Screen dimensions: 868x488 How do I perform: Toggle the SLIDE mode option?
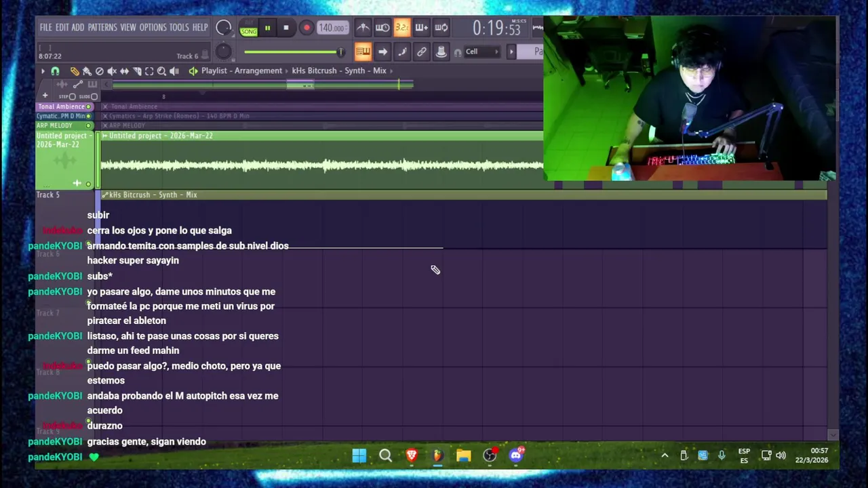[88, 96]
